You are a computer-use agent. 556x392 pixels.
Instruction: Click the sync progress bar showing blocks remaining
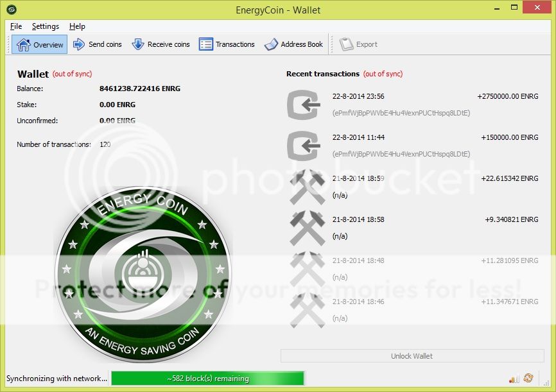[x=208, y=378]
